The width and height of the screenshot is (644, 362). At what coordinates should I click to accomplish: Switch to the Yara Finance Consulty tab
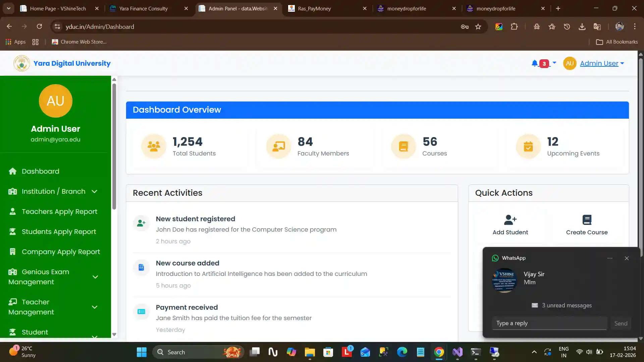[144, 8]
